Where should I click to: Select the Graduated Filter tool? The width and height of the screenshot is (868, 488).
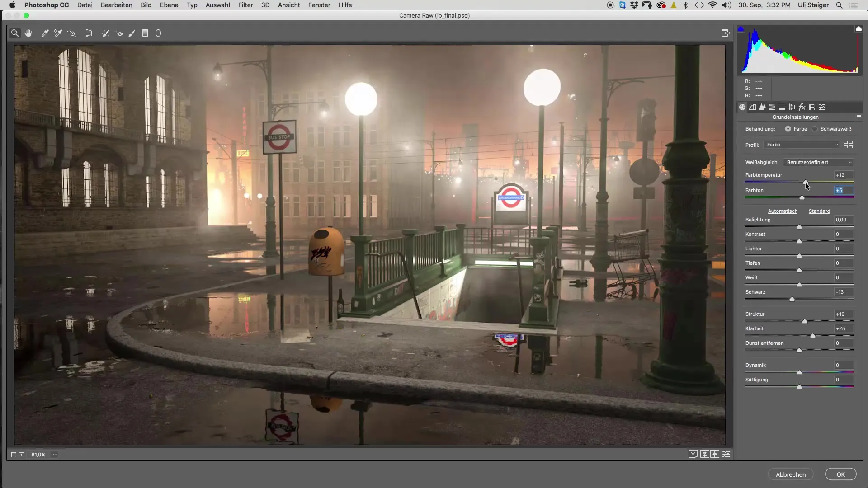(x=145, y=33)
